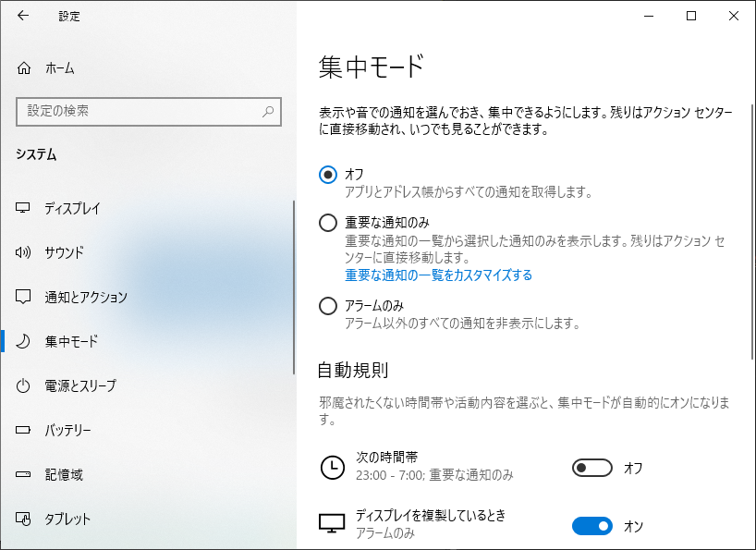Select the 集中モード moon icon
This screenshot has height=550, width=756.
(23, 341)
